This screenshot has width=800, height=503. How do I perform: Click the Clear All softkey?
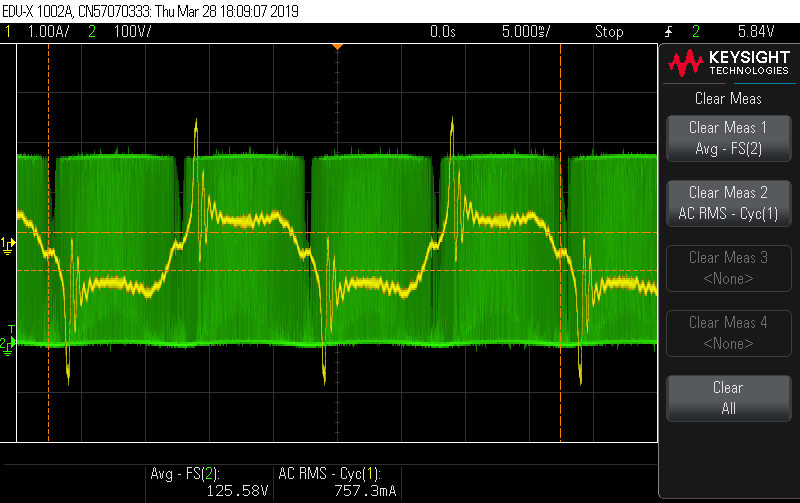point(729,398)
